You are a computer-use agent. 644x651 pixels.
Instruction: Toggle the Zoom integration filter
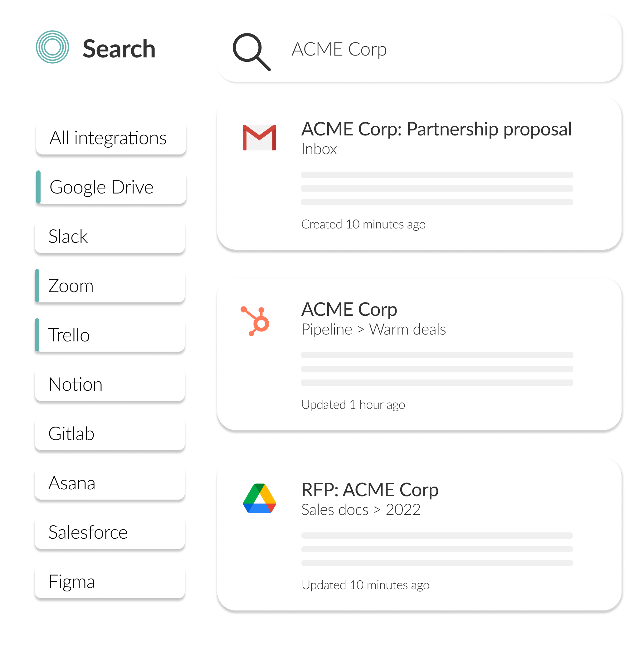(x=110, y=286)
